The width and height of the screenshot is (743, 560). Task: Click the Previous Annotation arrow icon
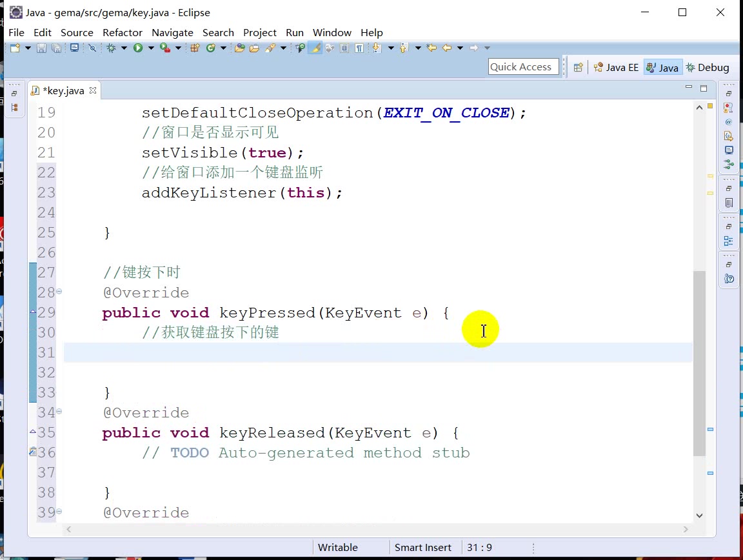pyautogui.click(x=404, y=48)
